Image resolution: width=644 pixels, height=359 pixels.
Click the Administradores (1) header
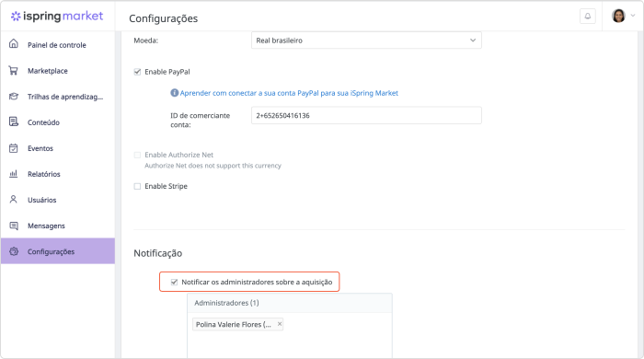point(290,303)
